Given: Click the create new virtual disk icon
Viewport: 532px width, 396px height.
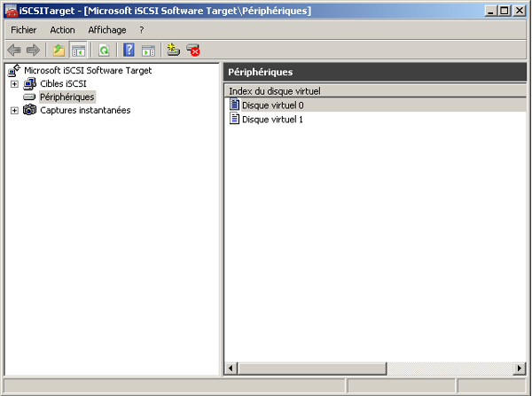Looking at the screenshot, I should coord(174,50).
